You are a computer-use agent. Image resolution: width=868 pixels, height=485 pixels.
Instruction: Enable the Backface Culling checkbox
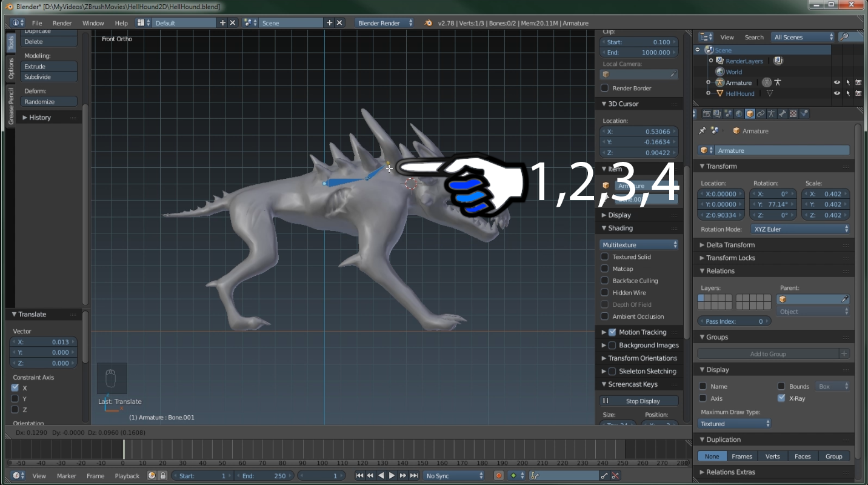tap(604, 281)
